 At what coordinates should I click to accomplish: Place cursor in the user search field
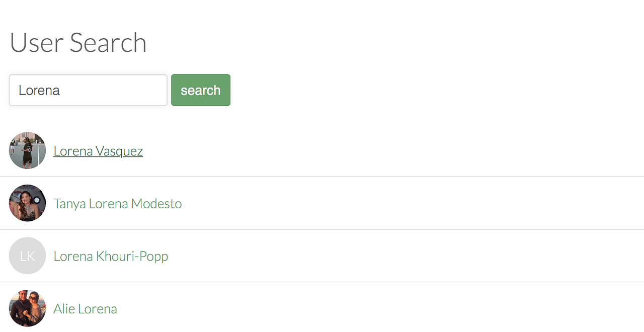click(88, 91)
